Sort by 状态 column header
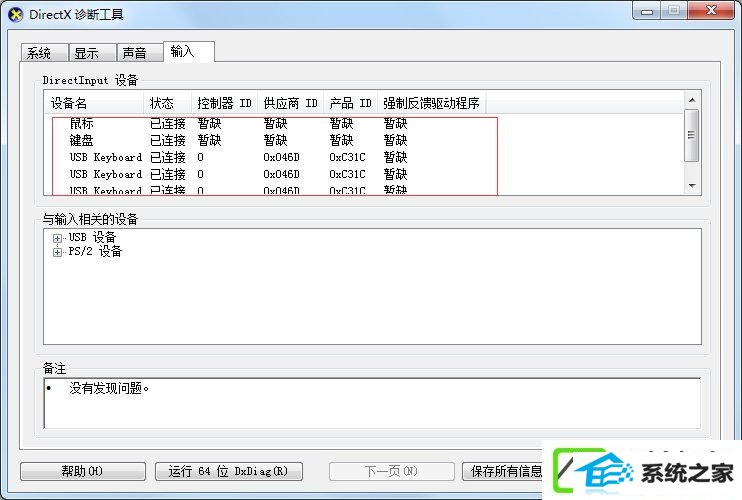The image size is (742, 500). tap(168, 103)
